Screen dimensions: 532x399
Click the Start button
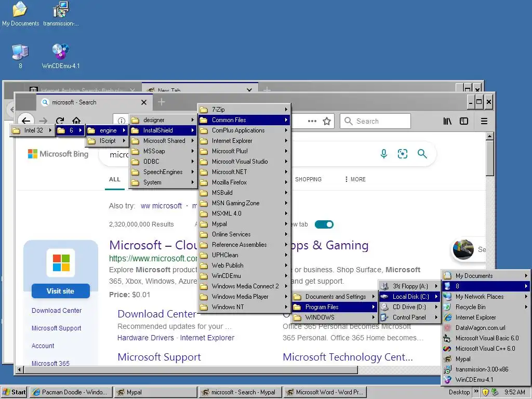click(14, 392)
